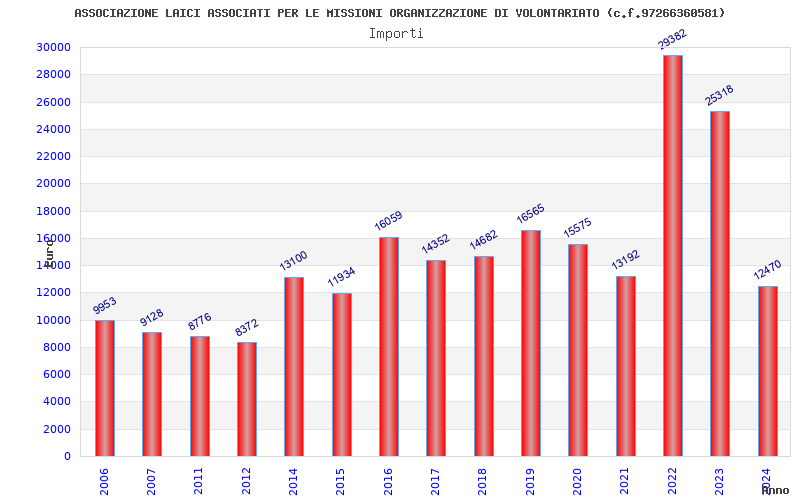The width and height of the screenshot is (800, 500).
Task: Click the value label 8776
Action: click(x=199, y=321)
